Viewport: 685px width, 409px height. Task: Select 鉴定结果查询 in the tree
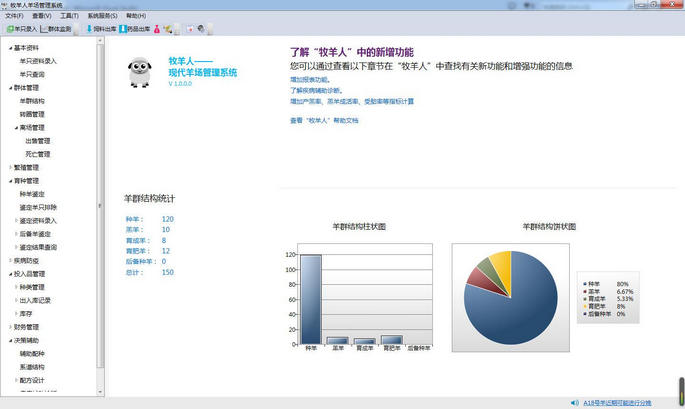tap(38, 247)
